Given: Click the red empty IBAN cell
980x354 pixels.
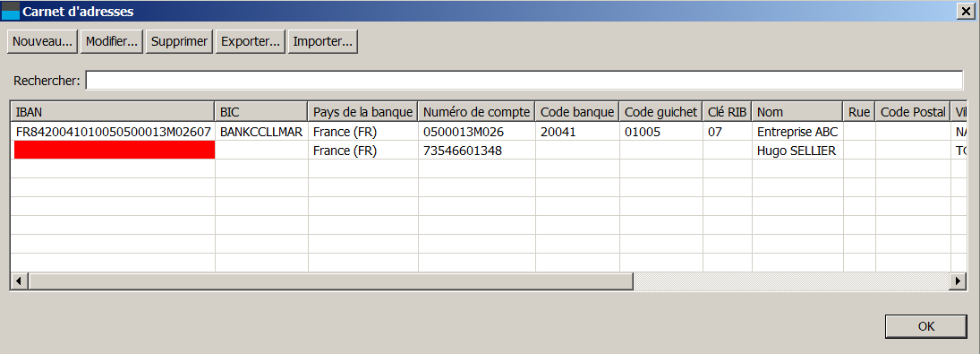Looking at the screenshot, I should point(114,150).
